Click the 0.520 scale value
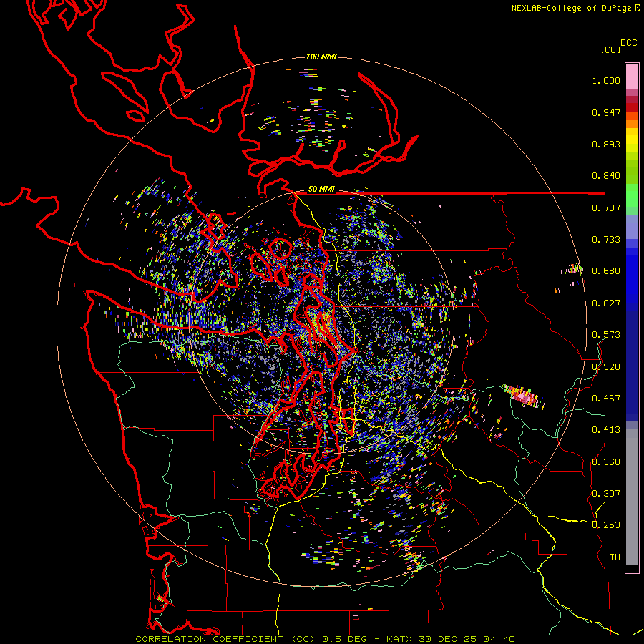 tap(606, 367)
